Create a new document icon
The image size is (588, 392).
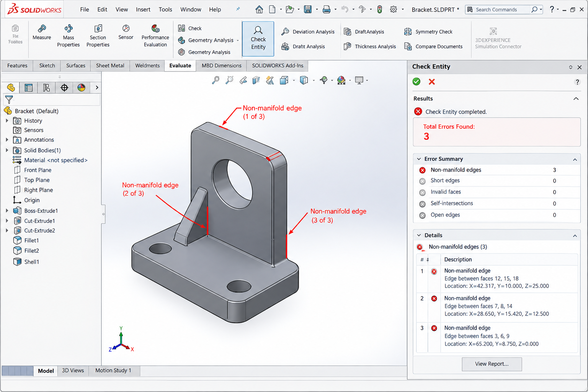[272, 10]
